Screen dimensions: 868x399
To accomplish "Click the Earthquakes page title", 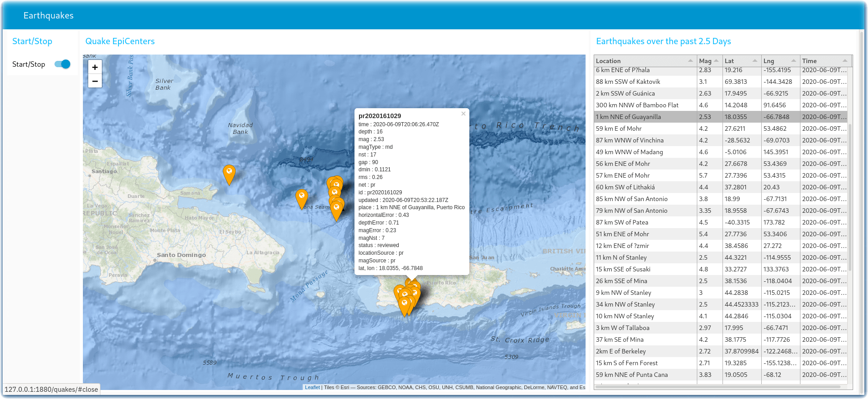I will point(48,15).
